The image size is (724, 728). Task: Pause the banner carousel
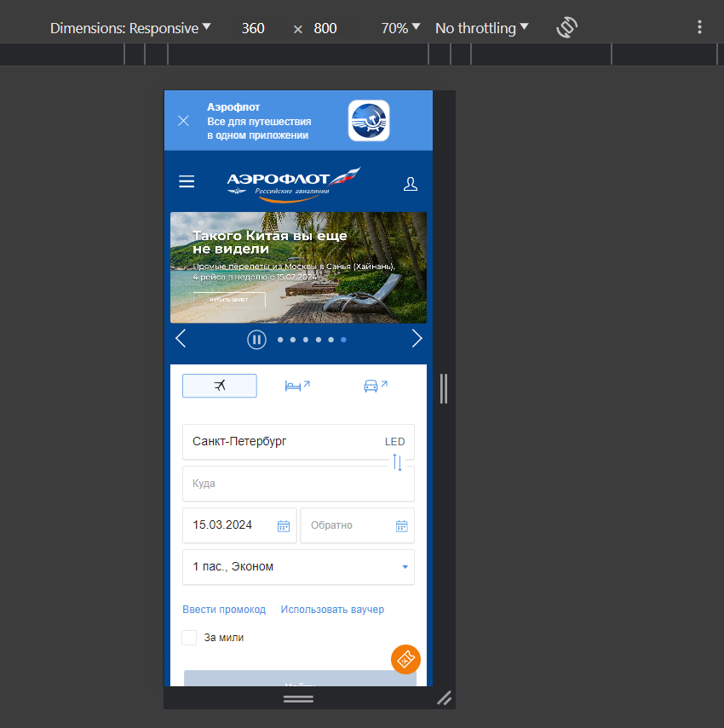257,340
